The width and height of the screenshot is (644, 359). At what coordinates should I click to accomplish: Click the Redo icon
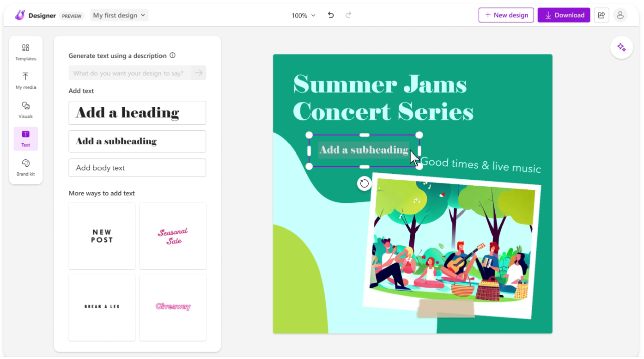click(x=348, y=15)
